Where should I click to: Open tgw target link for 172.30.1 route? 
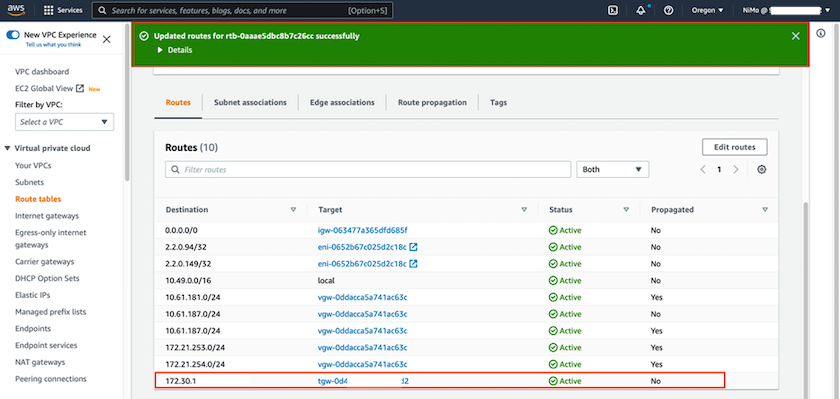click(363, 381)
